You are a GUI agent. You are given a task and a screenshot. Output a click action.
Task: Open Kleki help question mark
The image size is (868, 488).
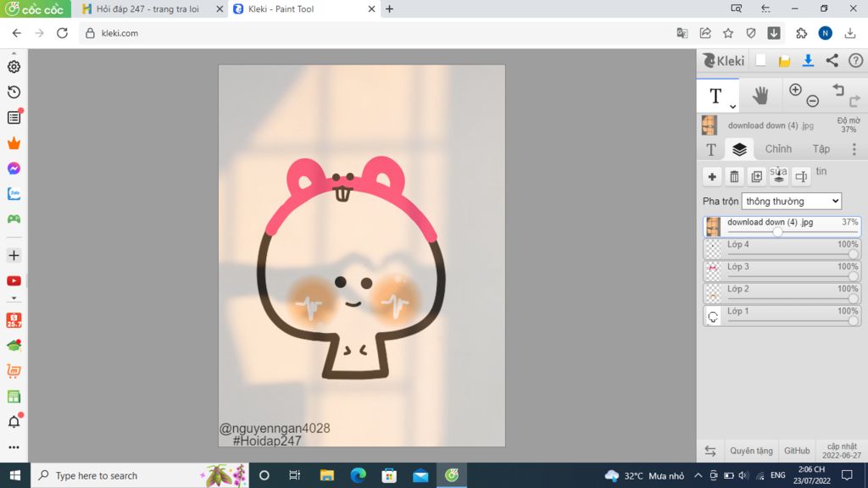point(856,61)
